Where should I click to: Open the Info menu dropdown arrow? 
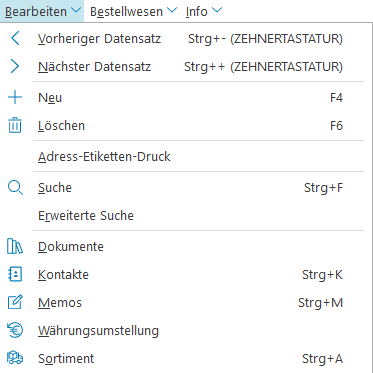pos(217,11)
